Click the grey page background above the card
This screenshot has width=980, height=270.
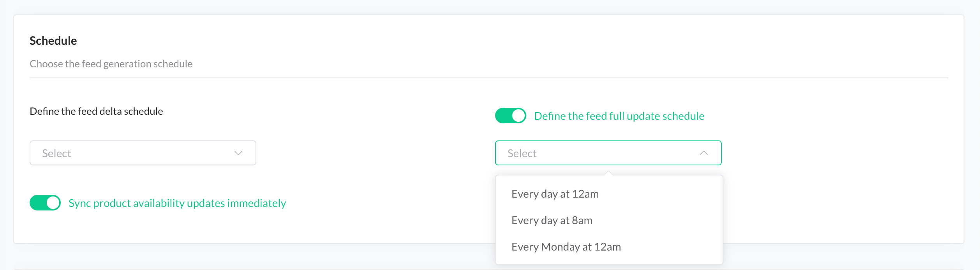pos(488,7)
